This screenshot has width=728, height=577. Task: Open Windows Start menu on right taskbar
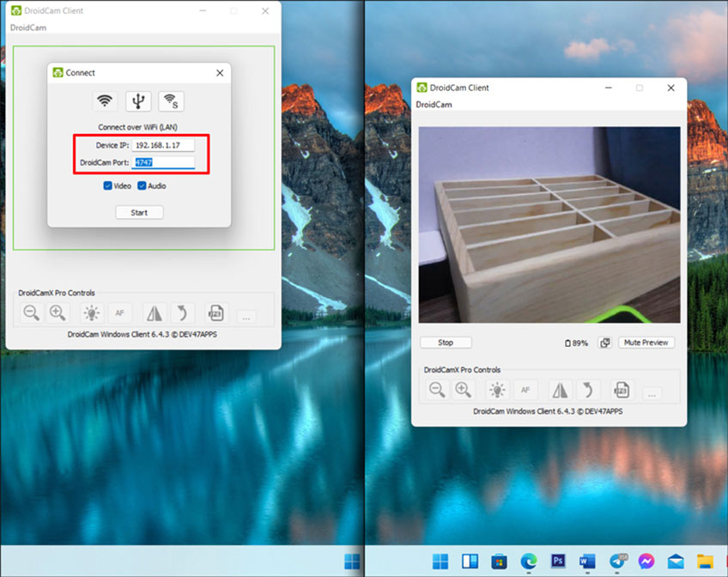pyautogui.click(x=440, y=562)
